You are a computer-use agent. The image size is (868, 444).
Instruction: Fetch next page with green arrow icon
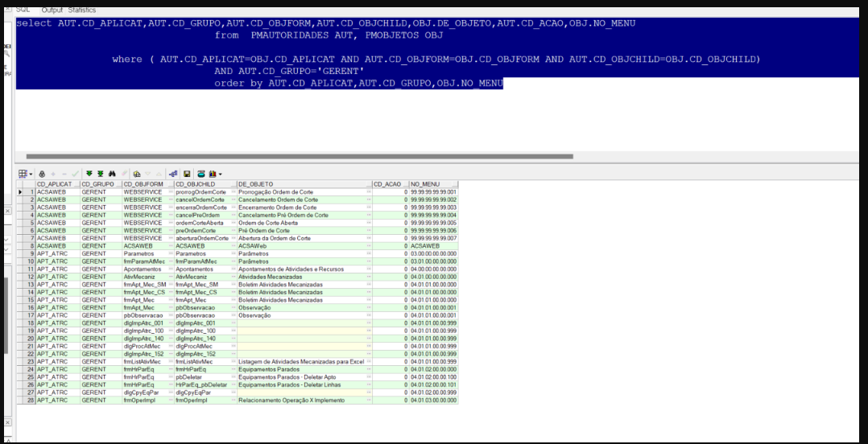tap(89, 174)
